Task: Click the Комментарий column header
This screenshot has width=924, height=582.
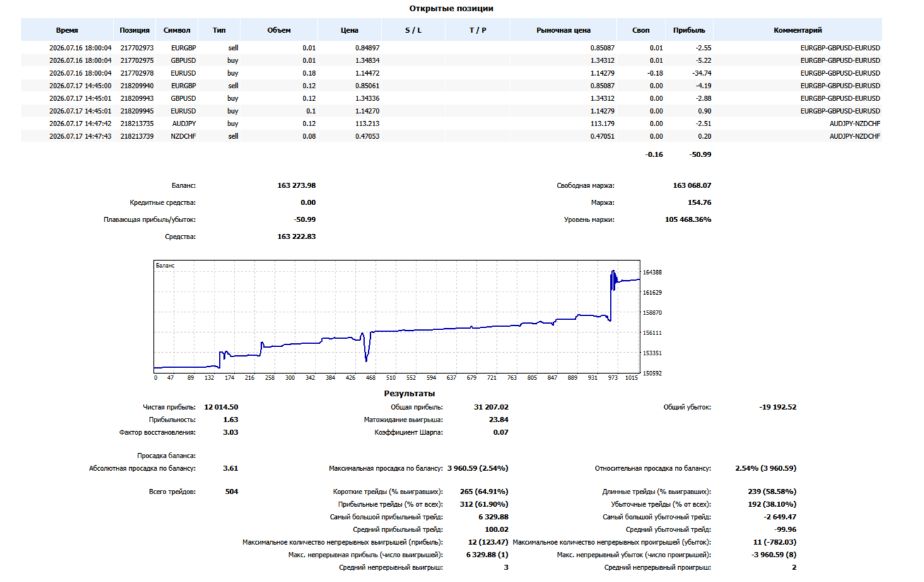Action: (797, 30)
